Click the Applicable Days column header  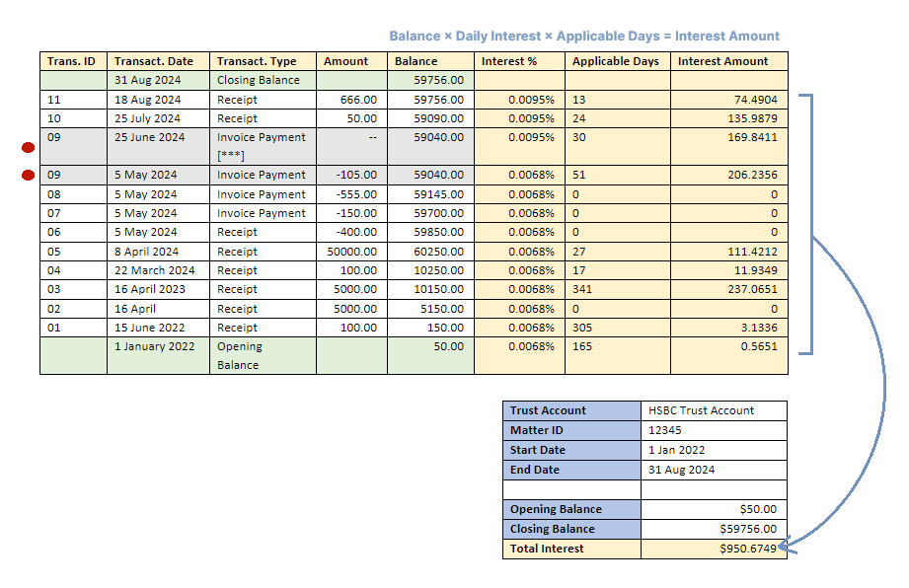pos(618,61)
